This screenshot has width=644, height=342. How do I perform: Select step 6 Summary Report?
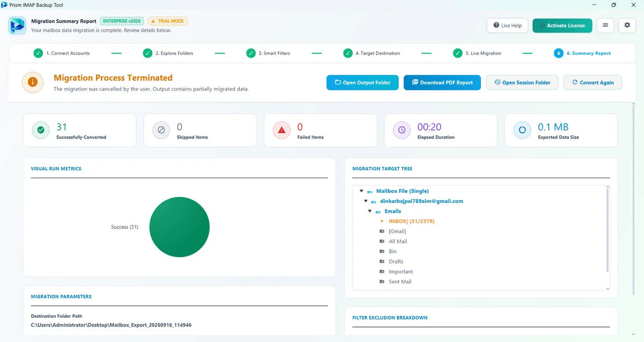582,53
